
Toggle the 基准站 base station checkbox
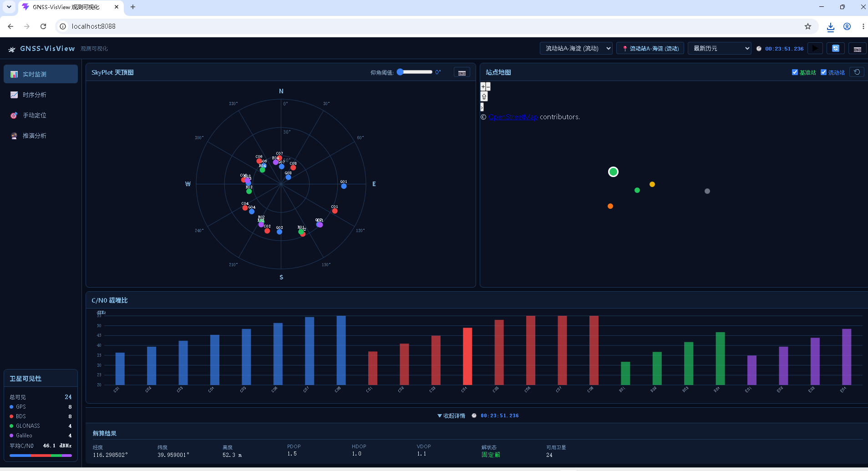click(x=795, y=72)
